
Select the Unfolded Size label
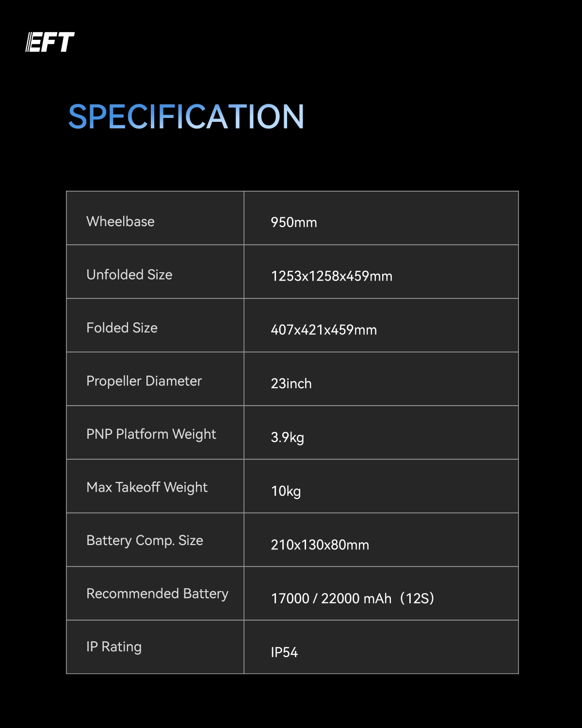pyautogui.click(x=129, y=275)
